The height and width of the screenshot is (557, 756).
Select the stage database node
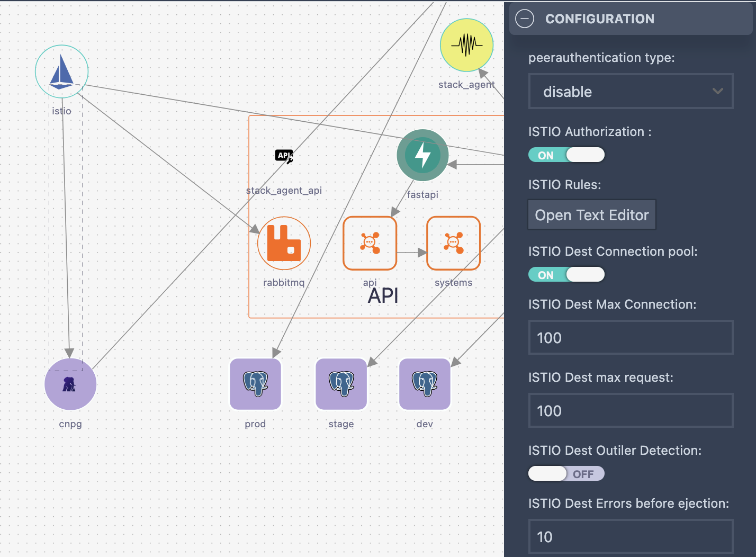[x=341, y=384]
